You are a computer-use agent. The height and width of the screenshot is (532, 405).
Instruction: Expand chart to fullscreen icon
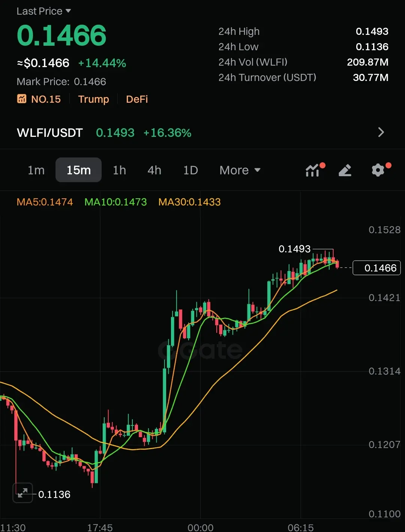coord(22,493)
